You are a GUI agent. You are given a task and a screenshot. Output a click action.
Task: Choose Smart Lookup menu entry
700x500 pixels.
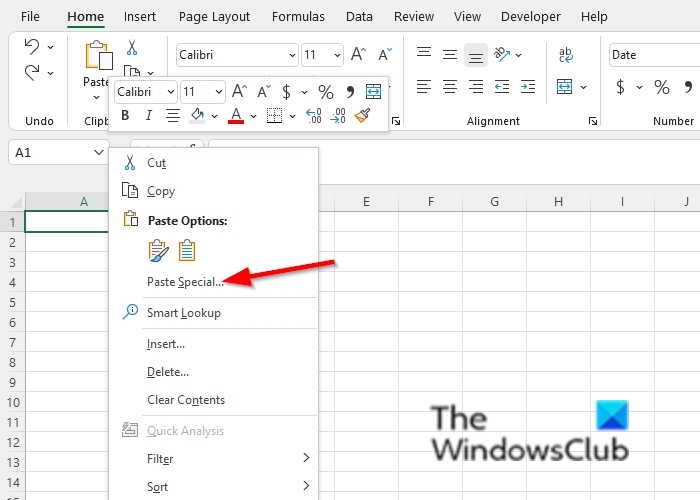pos(214,312)
